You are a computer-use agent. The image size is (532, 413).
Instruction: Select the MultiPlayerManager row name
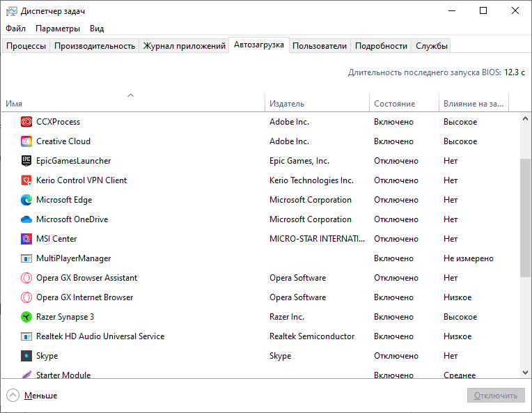tap(73, 258)
